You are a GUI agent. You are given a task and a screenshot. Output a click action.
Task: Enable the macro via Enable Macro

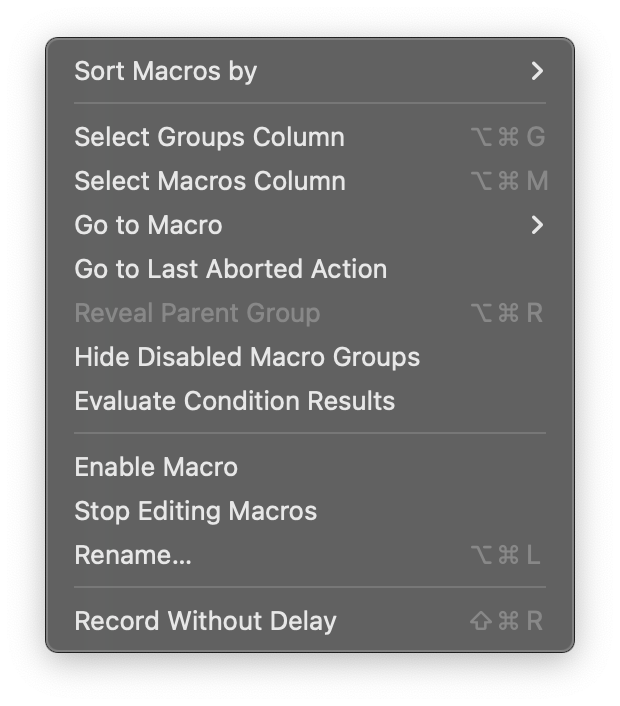(x=156, y=467)
